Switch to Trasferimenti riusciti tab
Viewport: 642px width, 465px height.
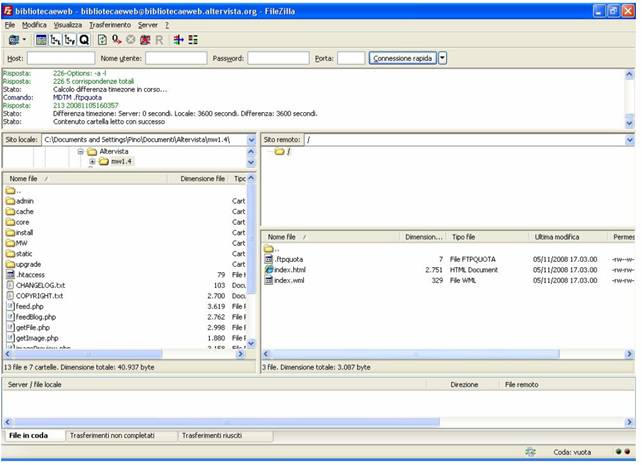tap(225, 436)
